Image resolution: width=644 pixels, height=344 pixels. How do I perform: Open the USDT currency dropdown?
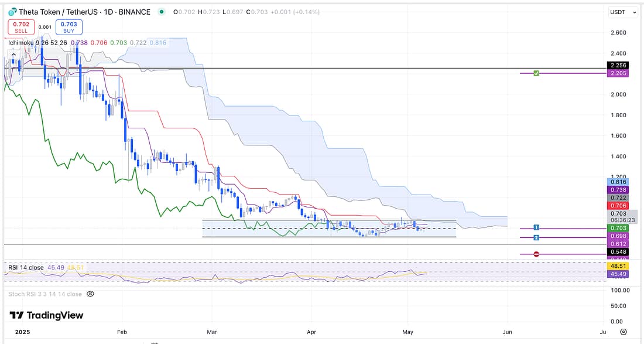(618, 12)
